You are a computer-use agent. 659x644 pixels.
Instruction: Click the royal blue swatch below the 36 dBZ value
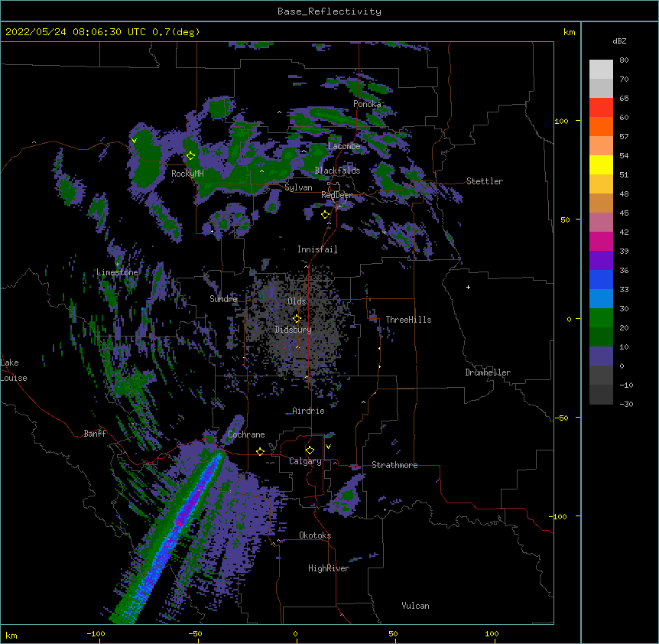tap(601, 279)
